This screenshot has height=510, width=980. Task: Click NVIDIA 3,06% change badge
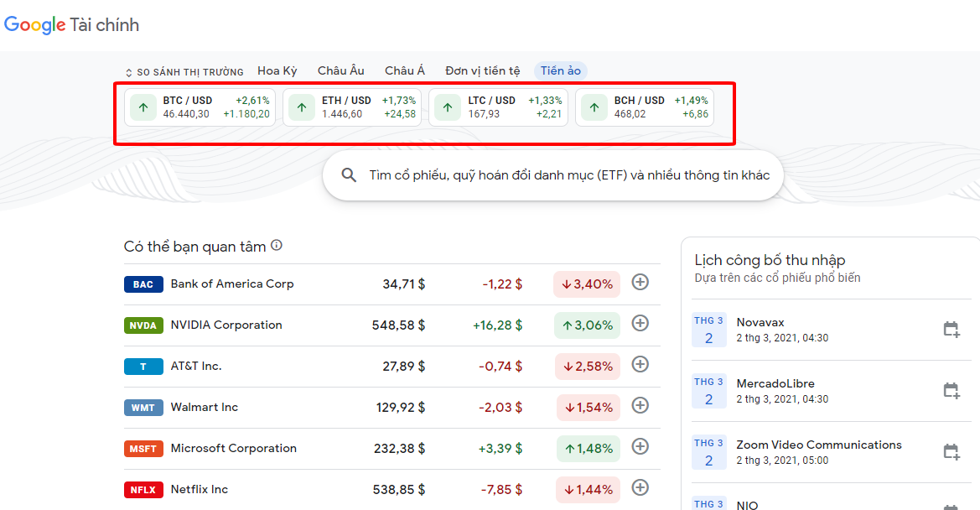(587, 325)
